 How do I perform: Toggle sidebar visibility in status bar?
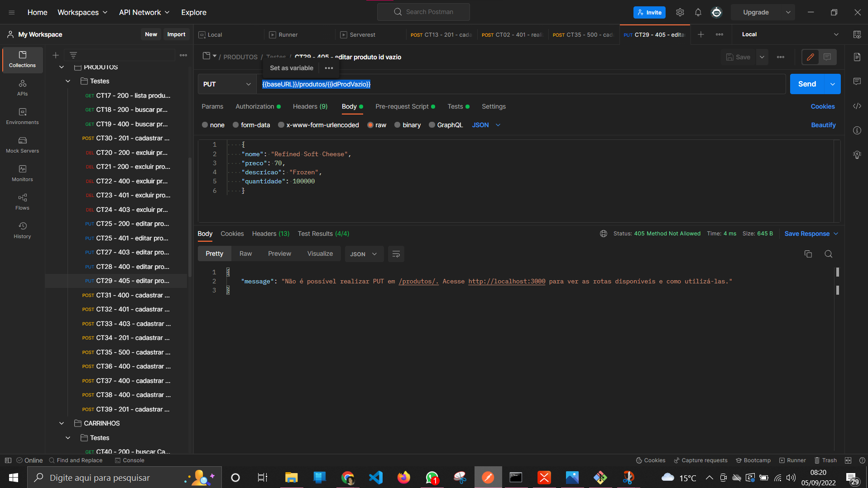click(x=8, y=460)
